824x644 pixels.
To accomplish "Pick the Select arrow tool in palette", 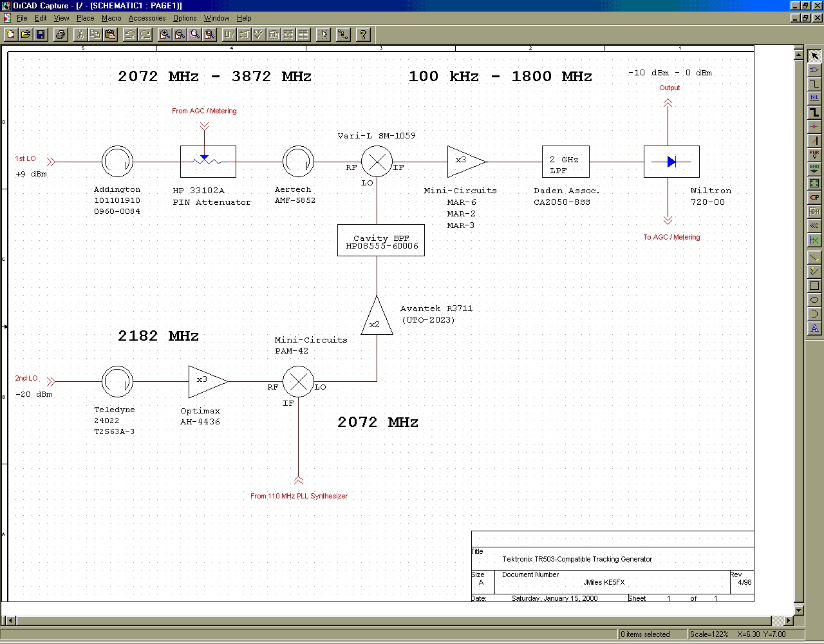I will 814,56.
